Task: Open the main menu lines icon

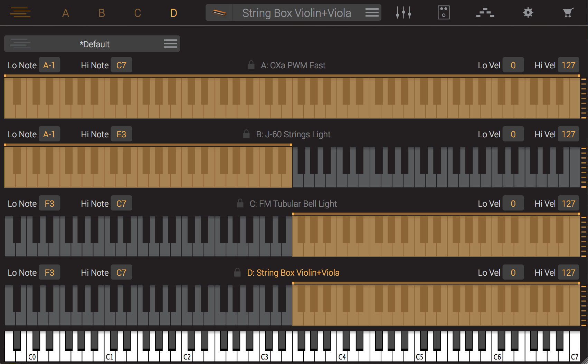Action: click(x=20, y=13)
